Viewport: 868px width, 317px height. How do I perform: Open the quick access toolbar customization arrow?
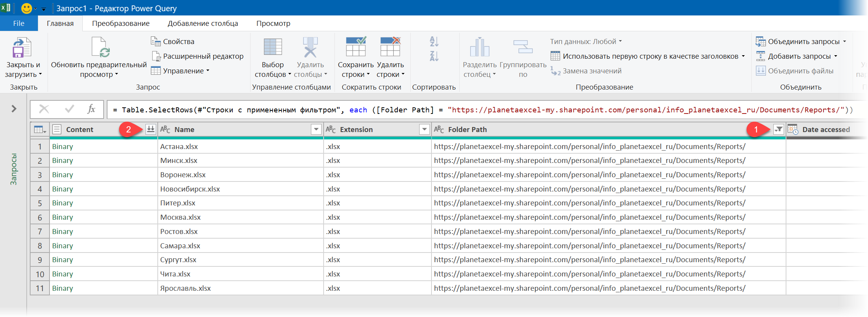44,8
